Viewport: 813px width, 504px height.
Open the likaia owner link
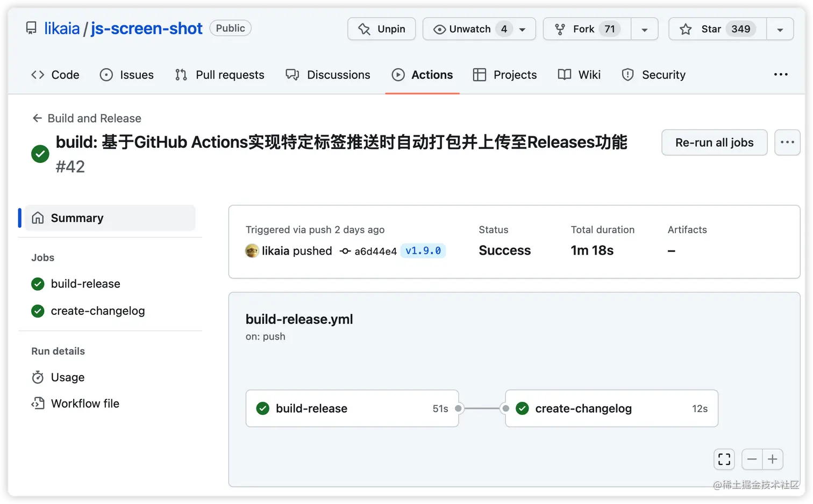pyautogui.click(x=62, y=28)
